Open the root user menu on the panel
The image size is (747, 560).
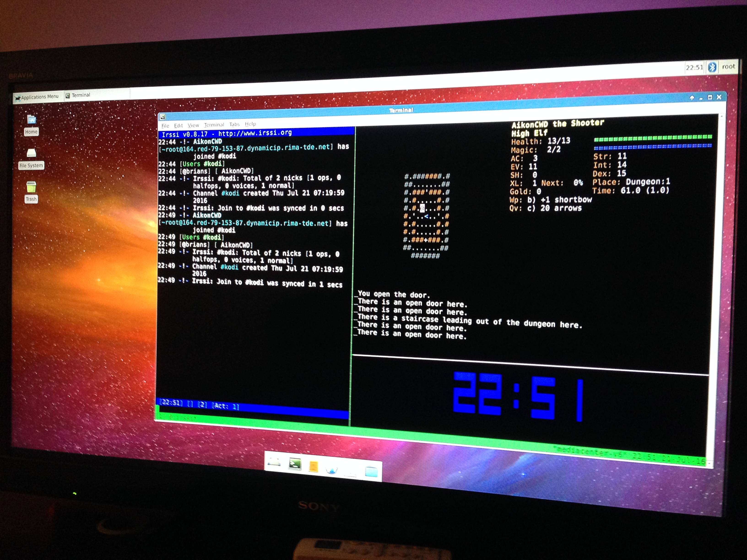[728, 67]
